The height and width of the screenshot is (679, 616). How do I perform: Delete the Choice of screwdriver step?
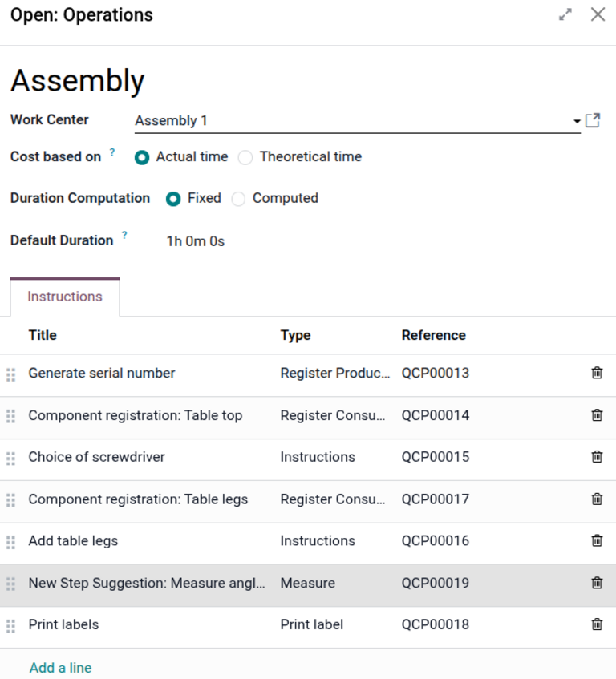tap(597, 457)
